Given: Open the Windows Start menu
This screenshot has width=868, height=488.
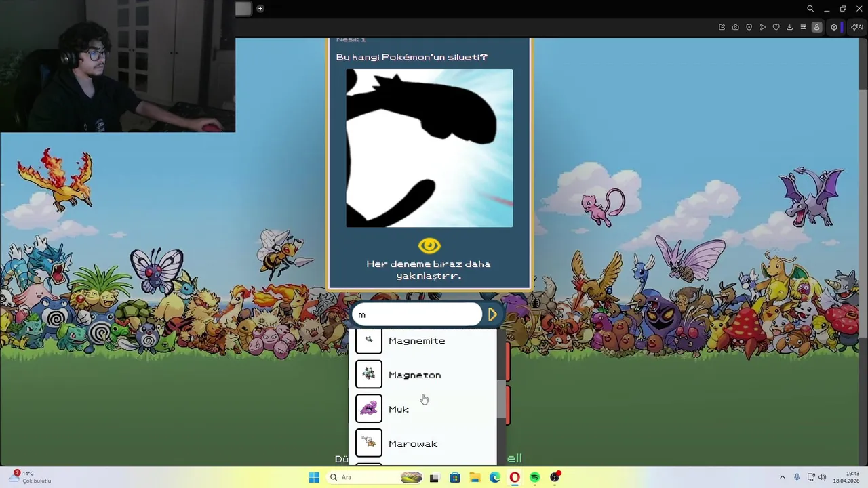Looking at the screenshot, I should pyautogui.click(x=314, y=477).
